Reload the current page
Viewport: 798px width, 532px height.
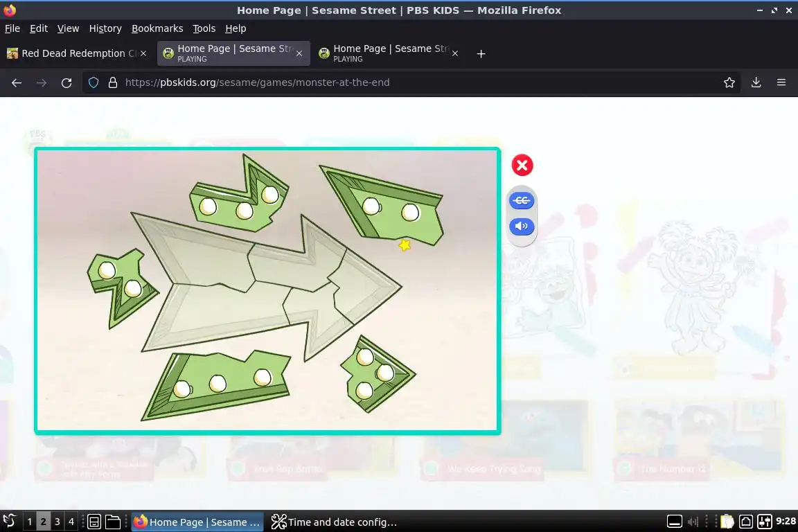[66, 82]
